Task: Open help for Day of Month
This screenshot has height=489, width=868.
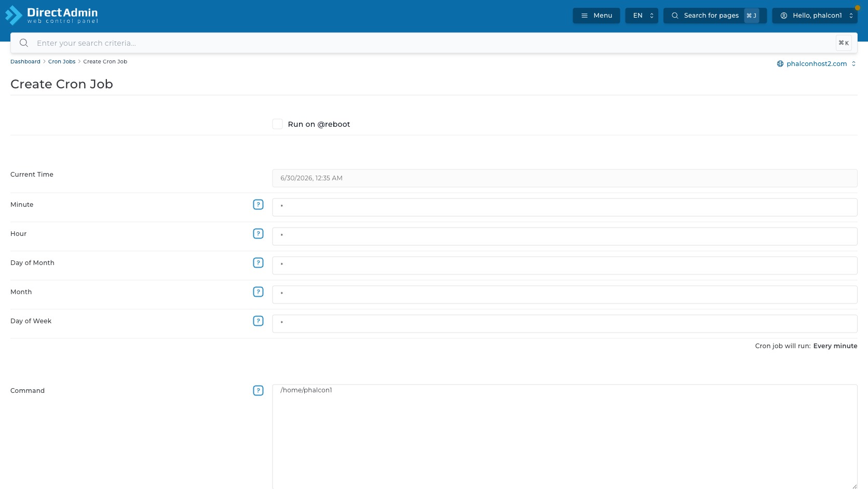Action: [258, 263]
